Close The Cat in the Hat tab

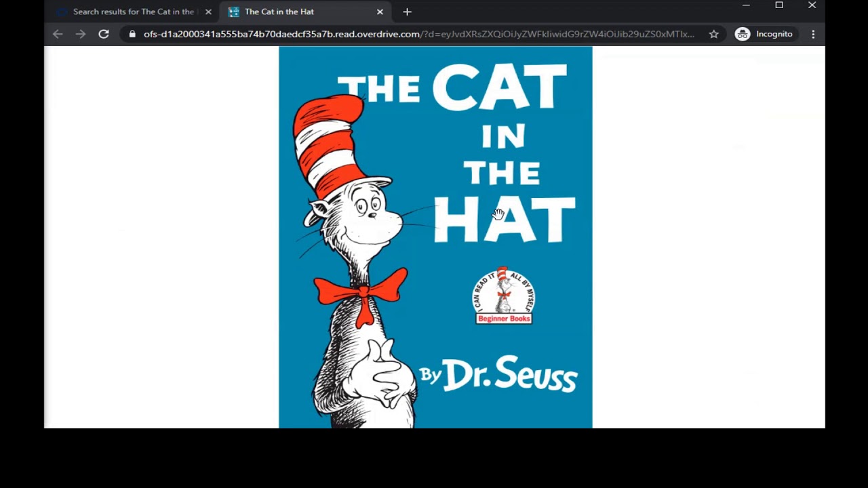[380, 12]
